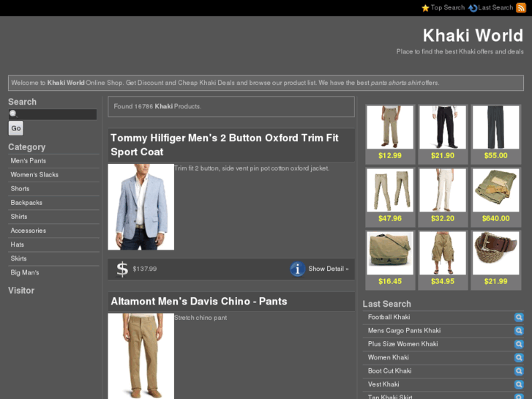Open the $21.90 black pants thumbnail
The image size is (532, 399).
coord(443,127)
